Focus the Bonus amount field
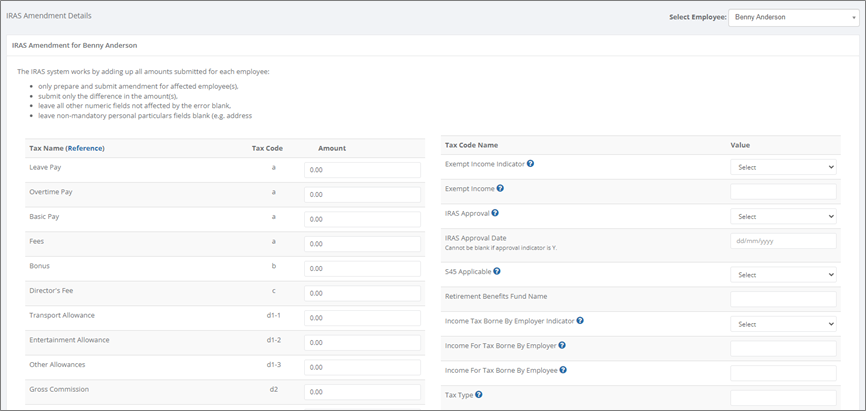This screenshot has width=866, height=411. pos(362,268)
